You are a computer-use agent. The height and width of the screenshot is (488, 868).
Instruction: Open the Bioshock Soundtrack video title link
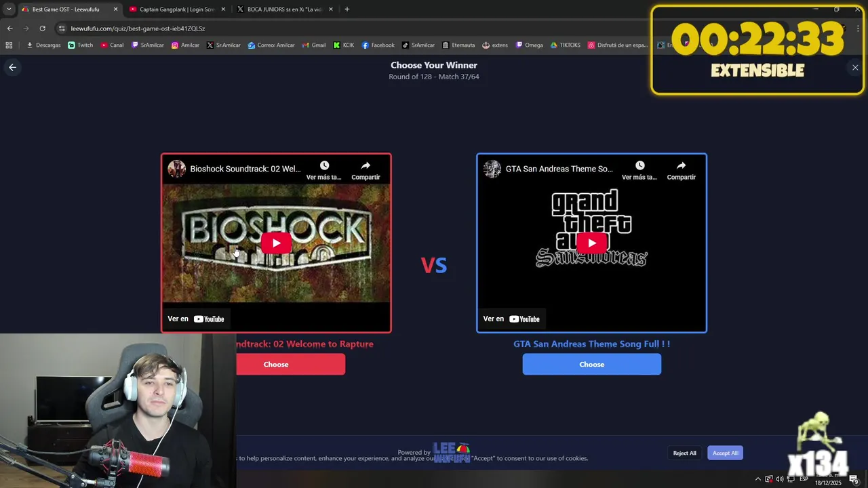tap(245, 169)
